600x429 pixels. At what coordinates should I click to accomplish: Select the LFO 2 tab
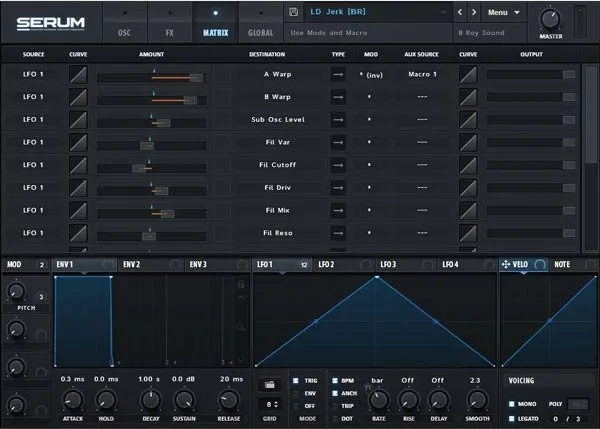pyautogui.click(x=343, y=264)
